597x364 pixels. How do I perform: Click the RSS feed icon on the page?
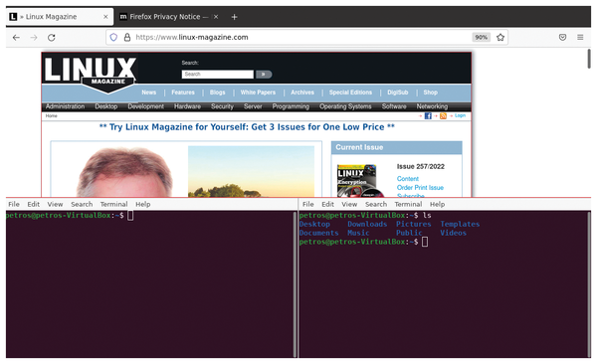point(443,115)
